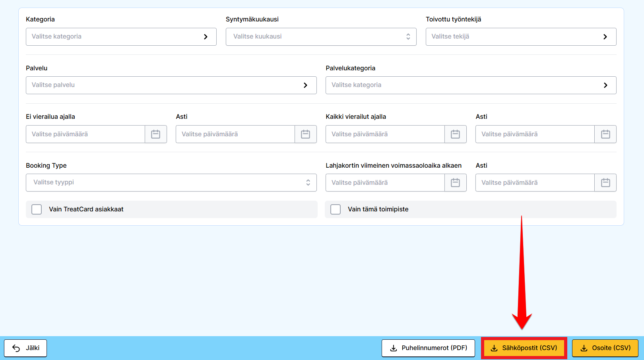This screenshot has width=644, height=360.
Task: Open the Syntymäkuukausi month dropdown
Action: [321, 37]
